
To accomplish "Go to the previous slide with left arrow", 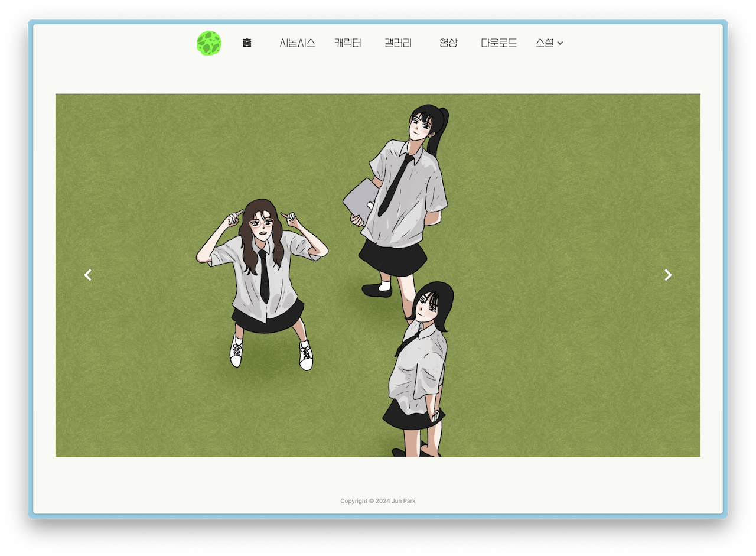I will coord(88,275).
